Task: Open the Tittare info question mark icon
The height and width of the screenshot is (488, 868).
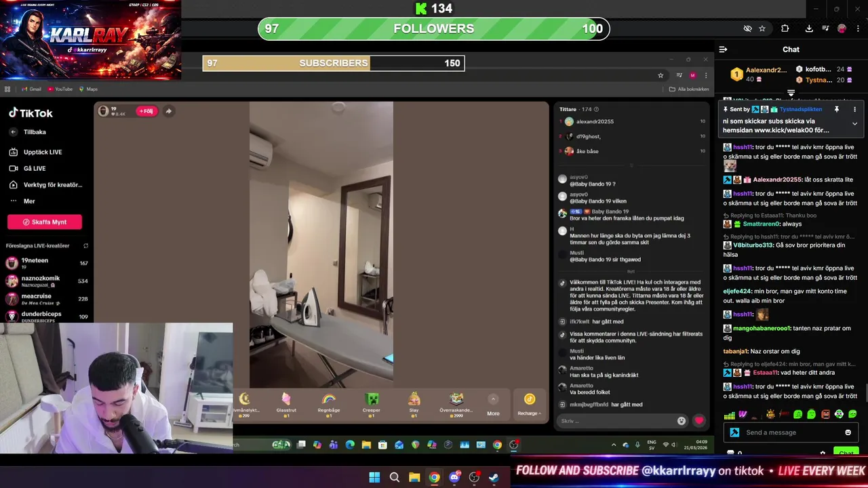Action: tap(596, 109)
